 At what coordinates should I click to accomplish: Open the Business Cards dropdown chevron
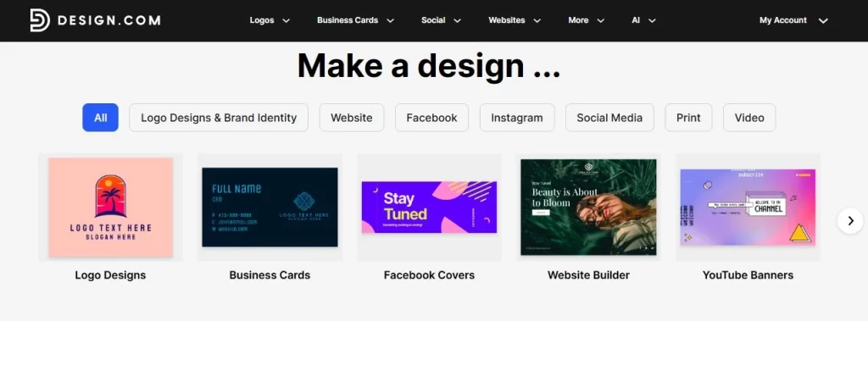390,20
